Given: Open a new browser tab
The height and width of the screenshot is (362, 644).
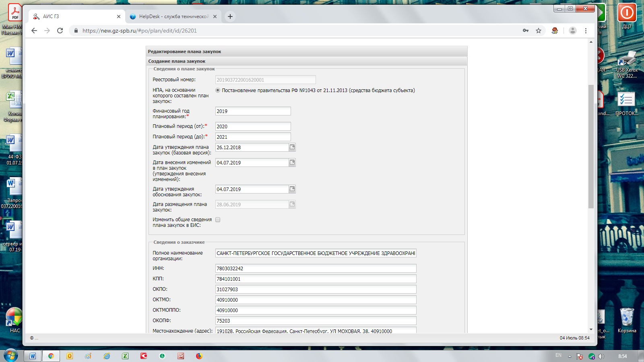Looking at the screenshot, I should (x=230, y=16).
